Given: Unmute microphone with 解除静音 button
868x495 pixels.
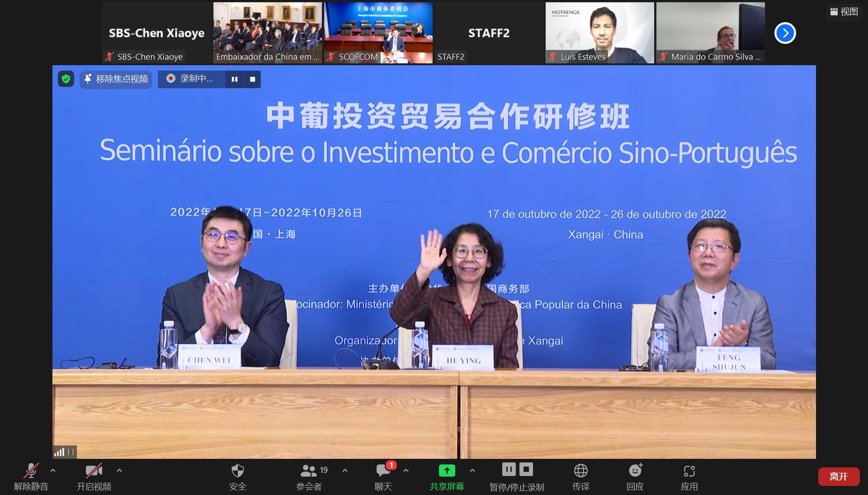Looking at the screenshot, I should click(x=31, y=476).
